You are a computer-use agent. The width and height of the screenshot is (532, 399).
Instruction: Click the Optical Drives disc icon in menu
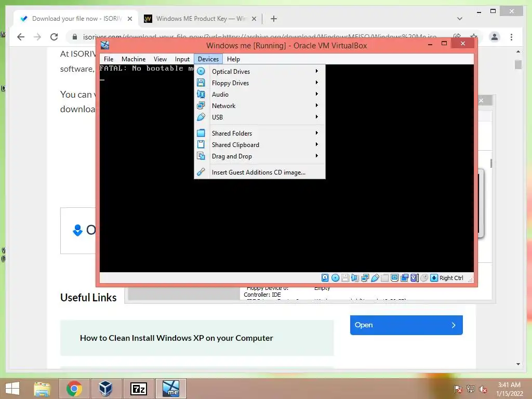201,71
